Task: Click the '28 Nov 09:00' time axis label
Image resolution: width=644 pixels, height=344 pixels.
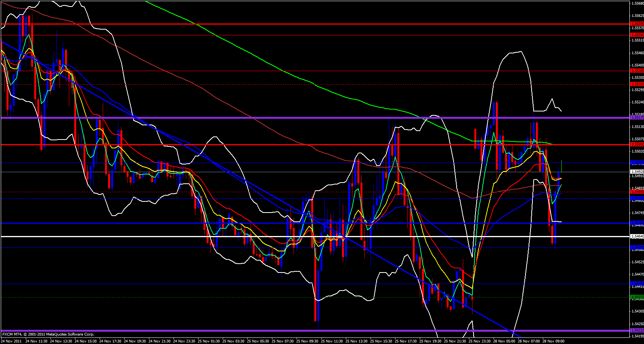Action: pos(554,341)
